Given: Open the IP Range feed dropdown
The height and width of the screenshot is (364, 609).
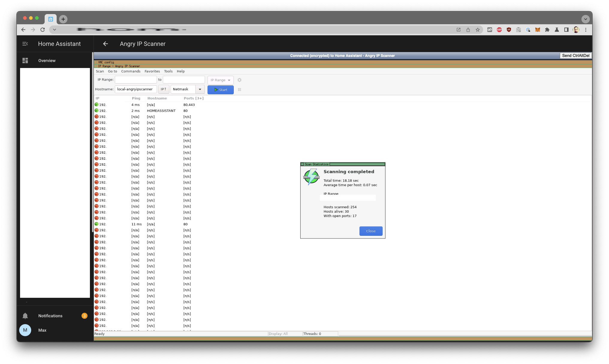Looking at the screenshot, I should coord(220,80).
